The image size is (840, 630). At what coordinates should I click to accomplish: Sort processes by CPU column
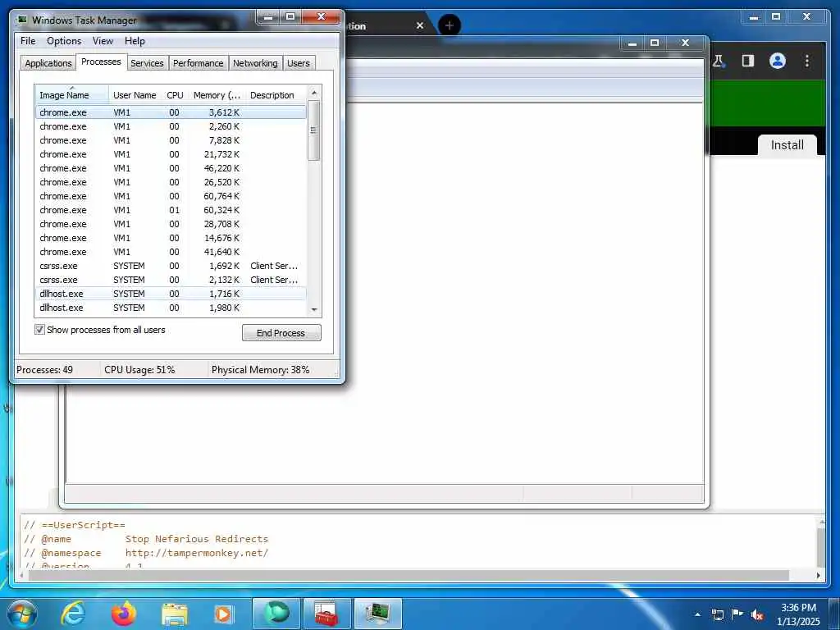click(x=176, y=95)
